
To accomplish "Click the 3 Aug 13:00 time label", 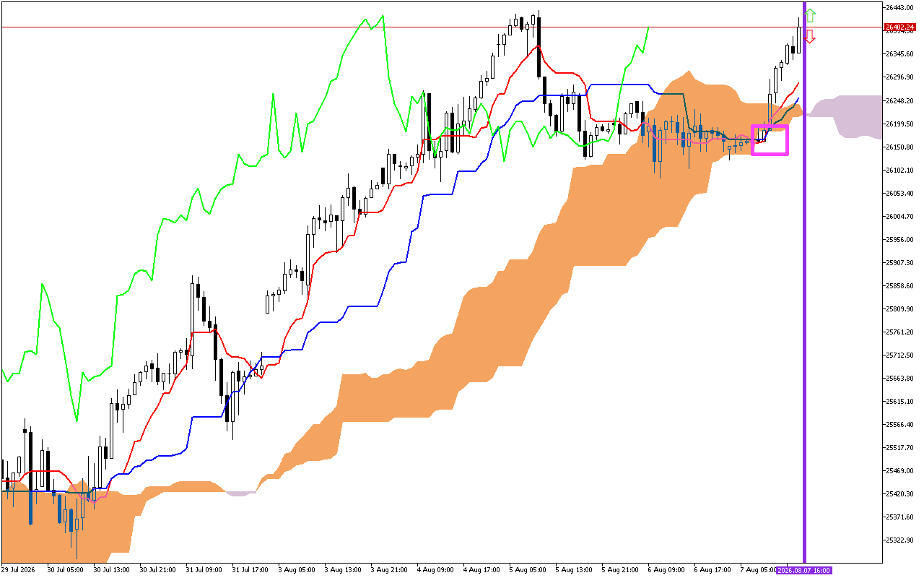I will pos(343,570).
